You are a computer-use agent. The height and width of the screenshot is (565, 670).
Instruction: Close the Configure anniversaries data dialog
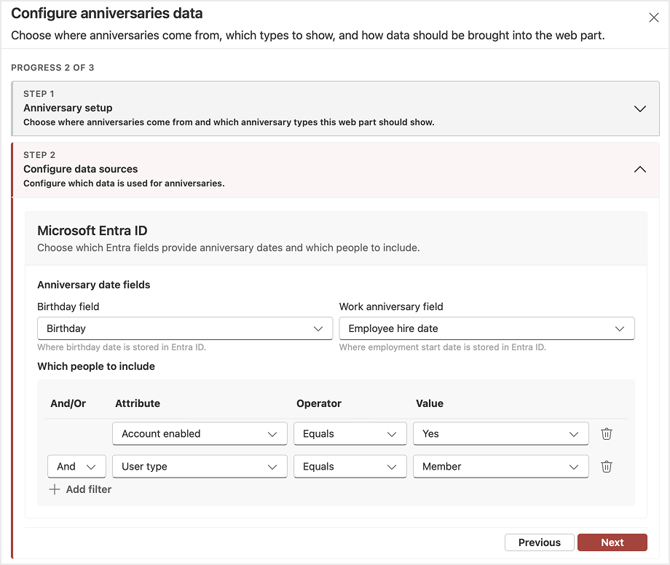[654, 18]
